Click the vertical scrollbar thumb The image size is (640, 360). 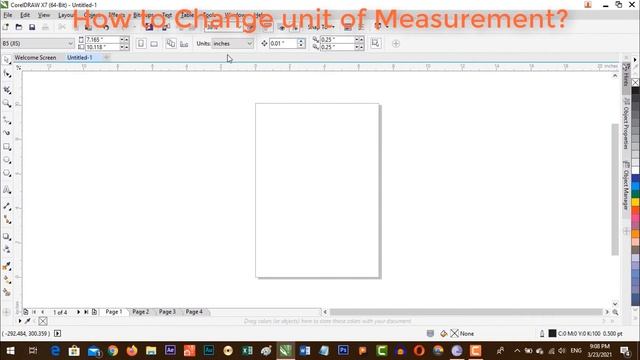(x=615, y=189)
